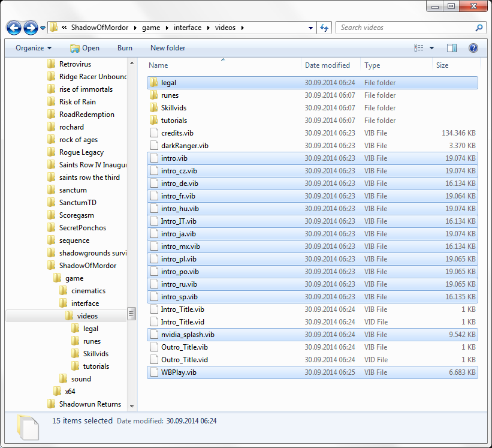Sort by the Date modified column header

(327, 65)
